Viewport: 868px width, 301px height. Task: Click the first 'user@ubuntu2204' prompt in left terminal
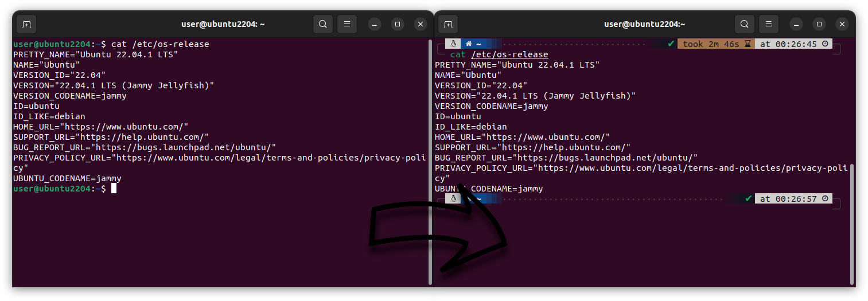click(52, 44)
